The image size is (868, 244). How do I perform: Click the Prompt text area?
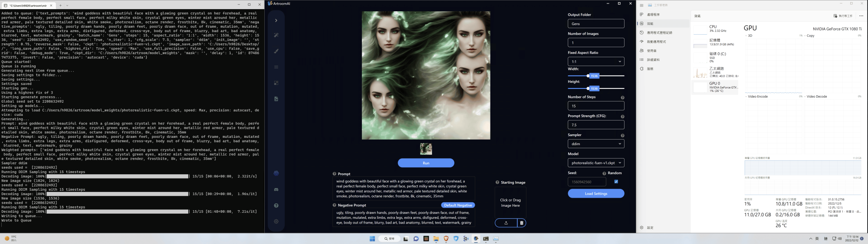pos(404,189)
